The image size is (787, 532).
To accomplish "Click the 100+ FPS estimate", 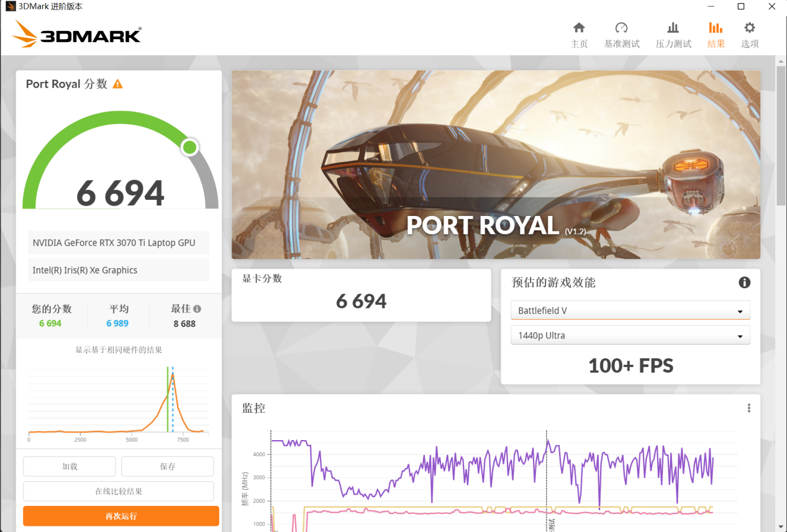I will point(630,366).
